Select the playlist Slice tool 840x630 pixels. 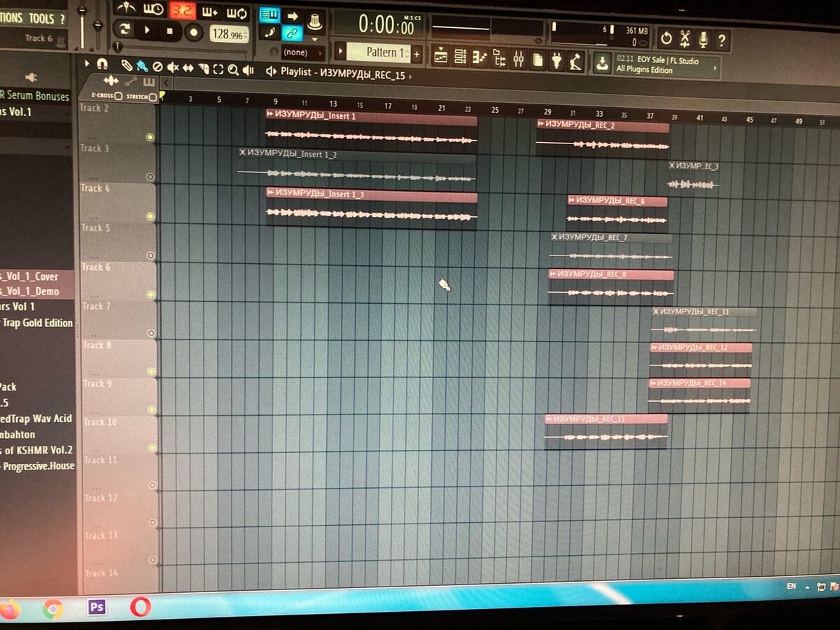(x=203, y=69)
